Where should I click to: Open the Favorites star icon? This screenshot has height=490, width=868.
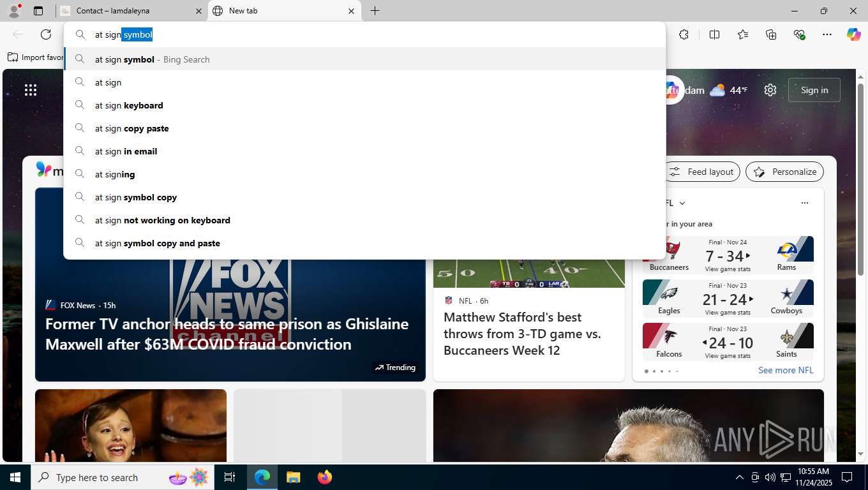(x=743, y=34)
